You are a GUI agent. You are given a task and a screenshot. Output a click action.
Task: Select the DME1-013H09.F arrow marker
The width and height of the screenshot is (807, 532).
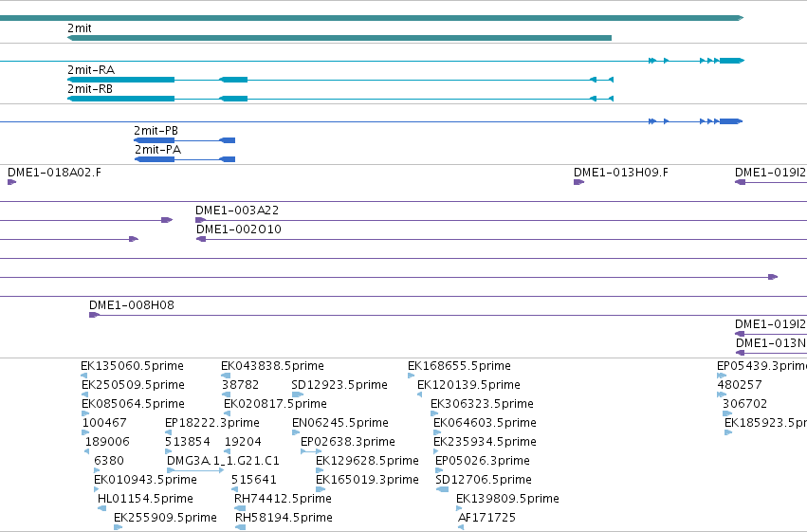579,182
